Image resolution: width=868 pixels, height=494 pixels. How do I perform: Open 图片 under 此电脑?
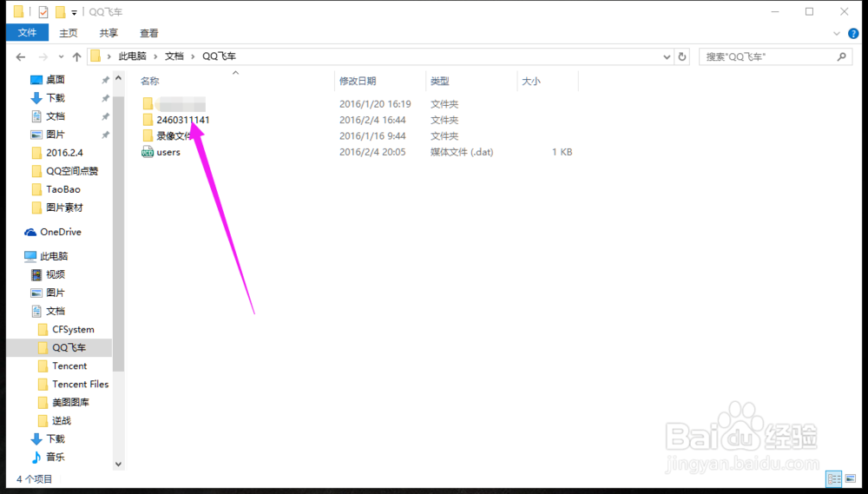pyautogui.click(x=56, y=293)
